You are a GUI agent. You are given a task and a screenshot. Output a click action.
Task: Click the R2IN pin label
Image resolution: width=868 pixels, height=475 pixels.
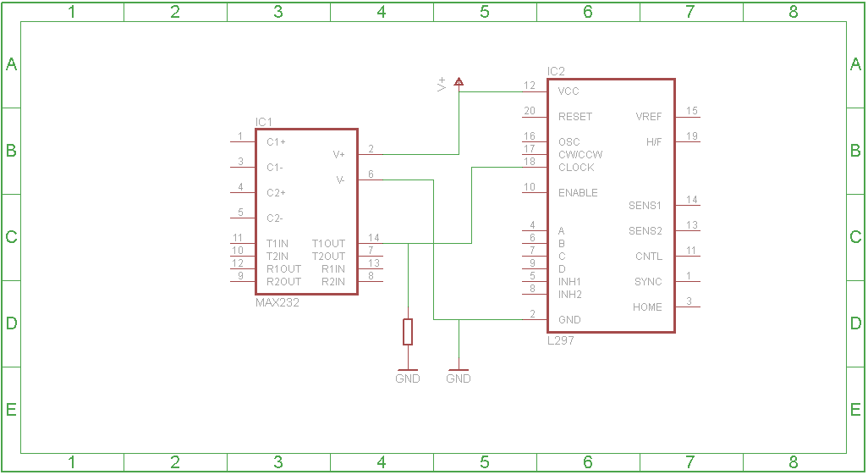[333, 282]
